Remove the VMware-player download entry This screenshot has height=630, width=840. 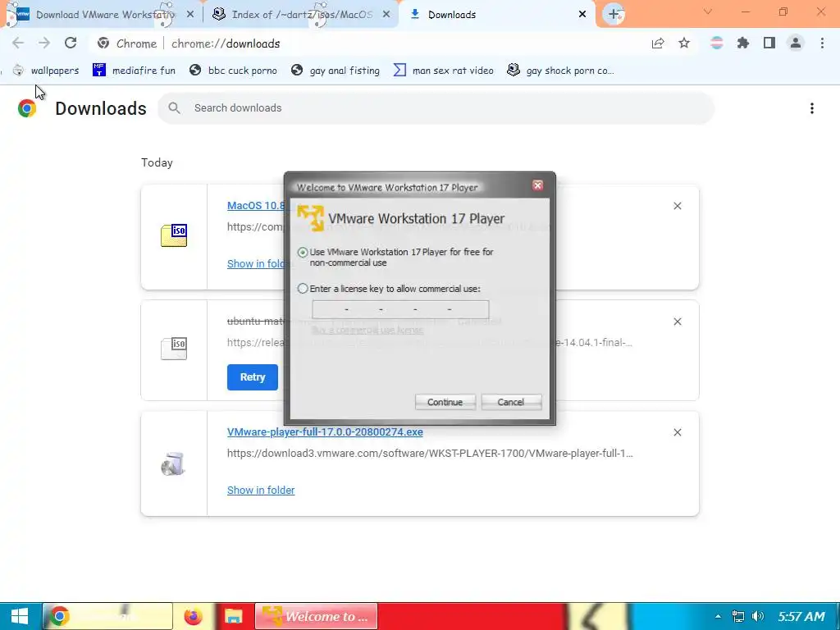click(x=678, y=432)
